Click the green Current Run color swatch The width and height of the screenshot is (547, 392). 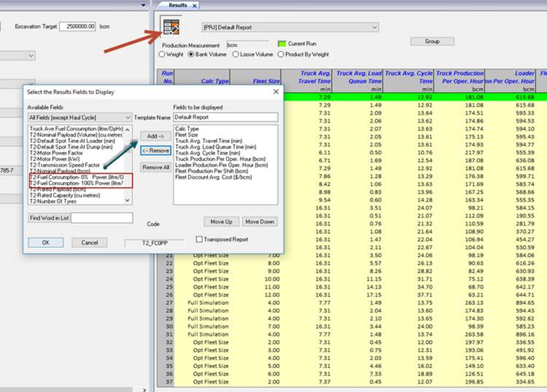click(282, 44)
